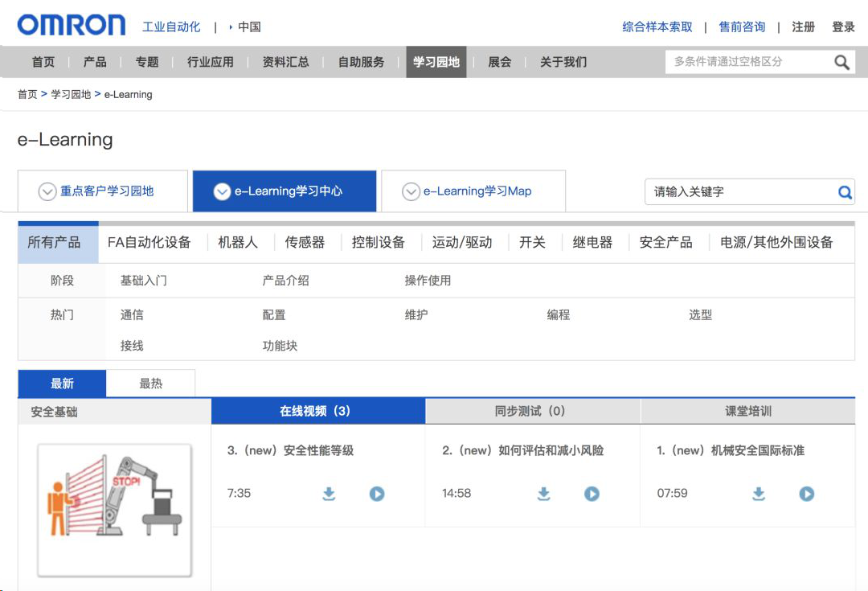Open the 同步测试 (0) tab

tap(533, 411)
